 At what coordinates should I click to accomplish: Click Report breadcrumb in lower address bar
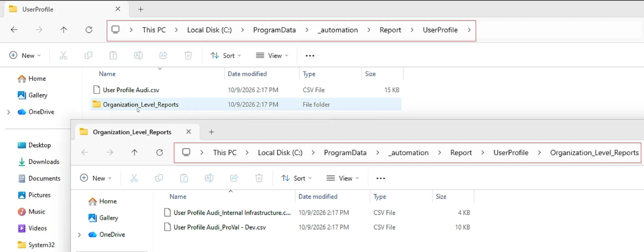point(461,153)
